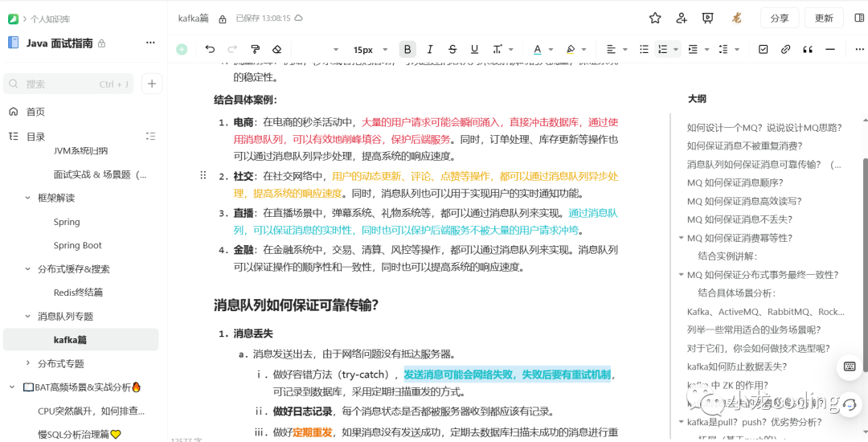The width and height of the screenshot is (868, 442).
Task: Open the font color picker arrow
Action: (551, 50)
